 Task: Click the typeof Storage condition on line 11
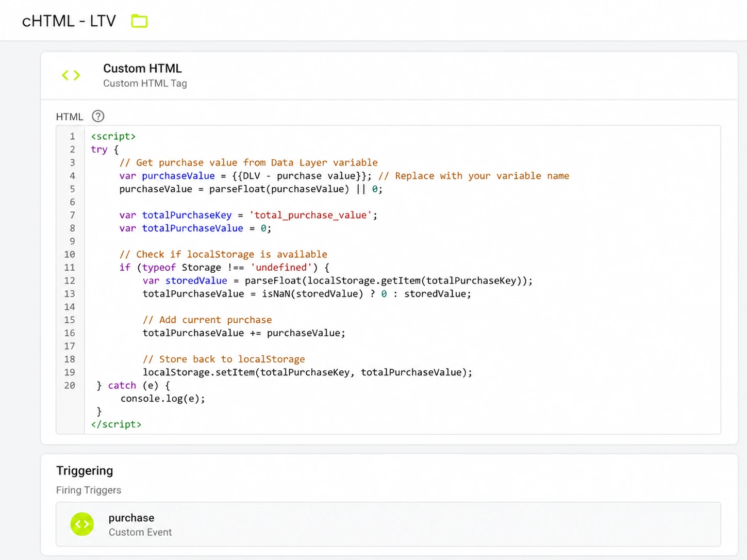[x=224, y=268]
